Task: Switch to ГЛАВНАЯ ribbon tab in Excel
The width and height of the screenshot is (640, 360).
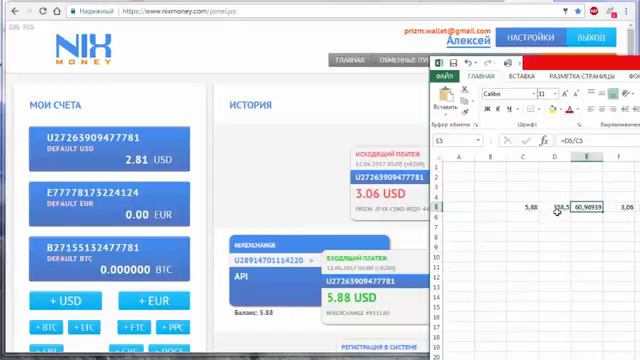Action: 481,76
